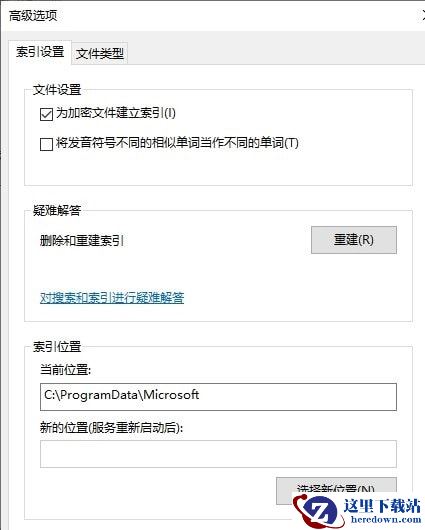Close the 高级选项 dialog window
This screenshot has height=530, width=425.
pos(423,15)
